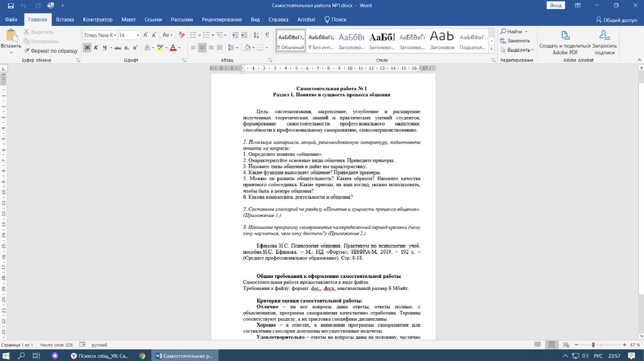Screen dimensions: 644x361
Task: Click the red font color swatch
Action: click(172, 48)
